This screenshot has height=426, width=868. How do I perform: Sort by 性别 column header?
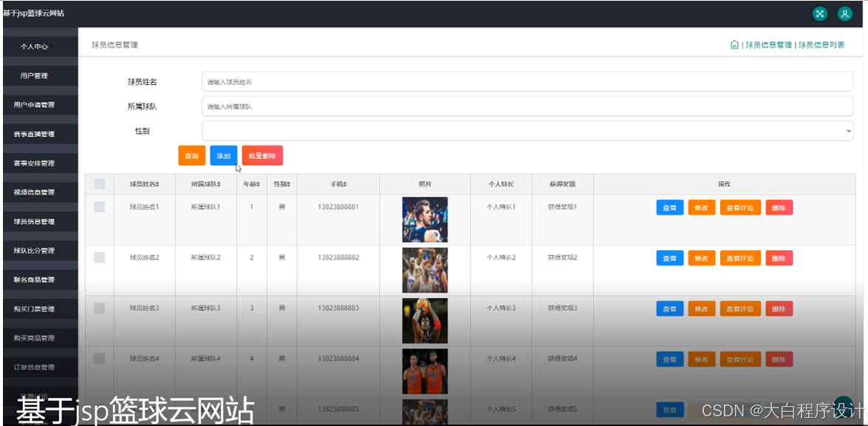(281, 184)
